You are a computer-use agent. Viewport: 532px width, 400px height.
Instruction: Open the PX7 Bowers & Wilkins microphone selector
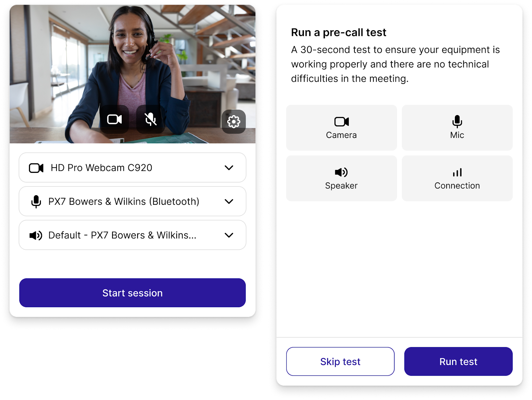[132, 201]
